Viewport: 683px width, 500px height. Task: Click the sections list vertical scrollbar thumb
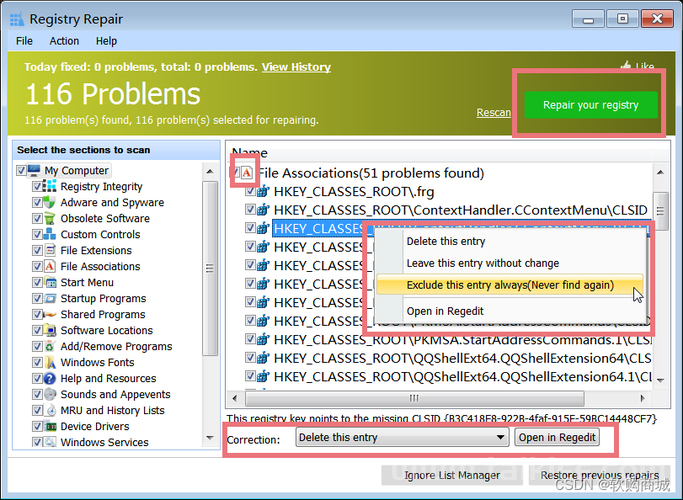210,268
